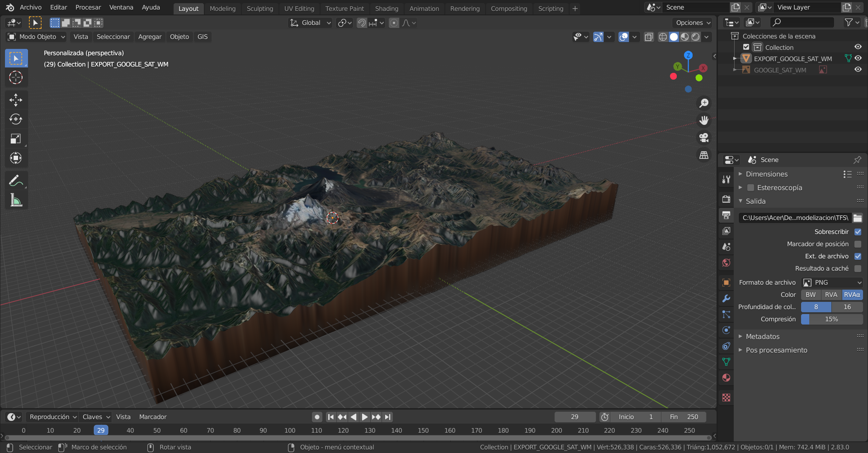Toggle the camera view button in the viewport
This screenshot has width=868, height=453.
pos(704,138)
